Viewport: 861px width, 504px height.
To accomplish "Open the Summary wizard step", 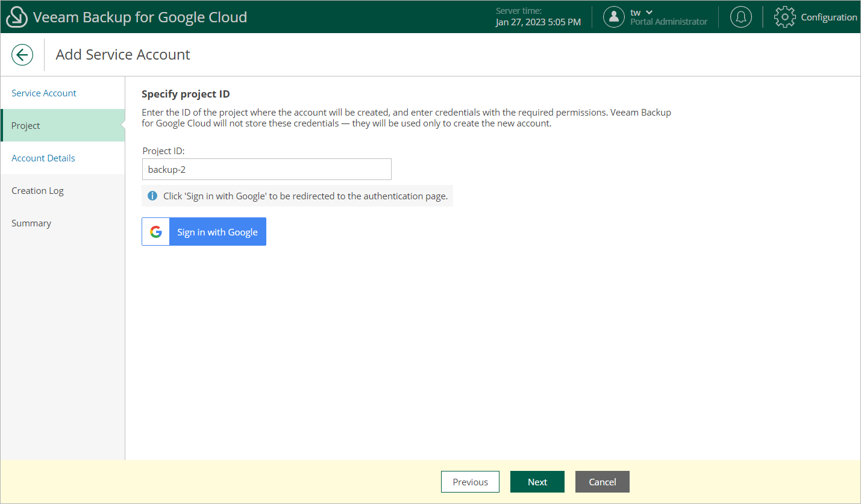I will coord(31,223).
